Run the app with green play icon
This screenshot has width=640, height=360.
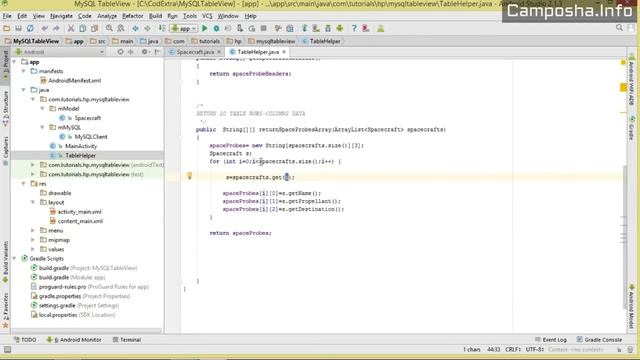pyautogui.click(x=204, y=28)
